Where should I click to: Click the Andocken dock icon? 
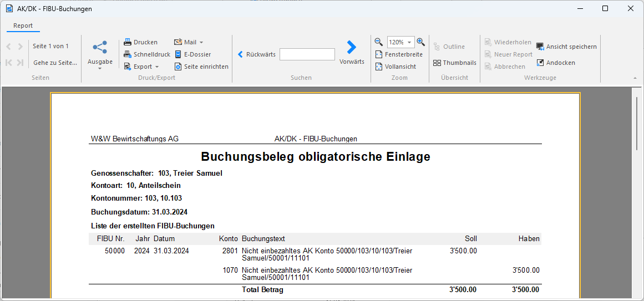540,63
